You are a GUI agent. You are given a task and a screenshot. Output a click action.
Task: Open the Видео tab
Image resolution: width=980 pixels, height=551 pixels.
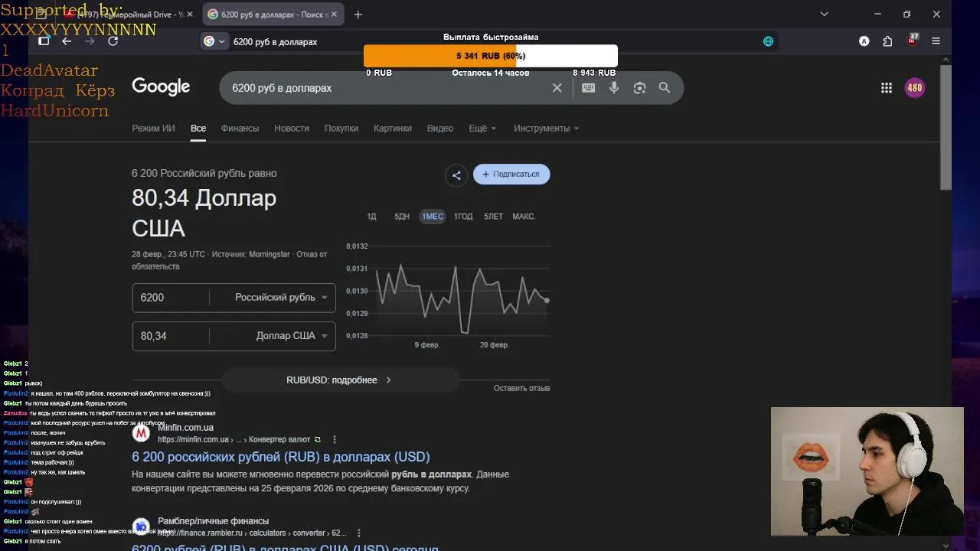click(440, 129)
